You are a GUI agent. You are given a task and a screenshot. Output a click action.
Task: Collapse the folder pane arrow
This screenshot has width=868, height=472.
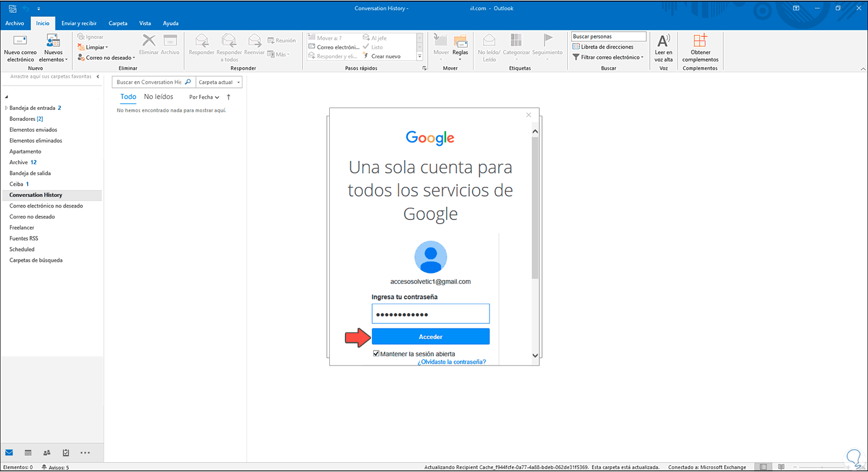coord(98,76)
